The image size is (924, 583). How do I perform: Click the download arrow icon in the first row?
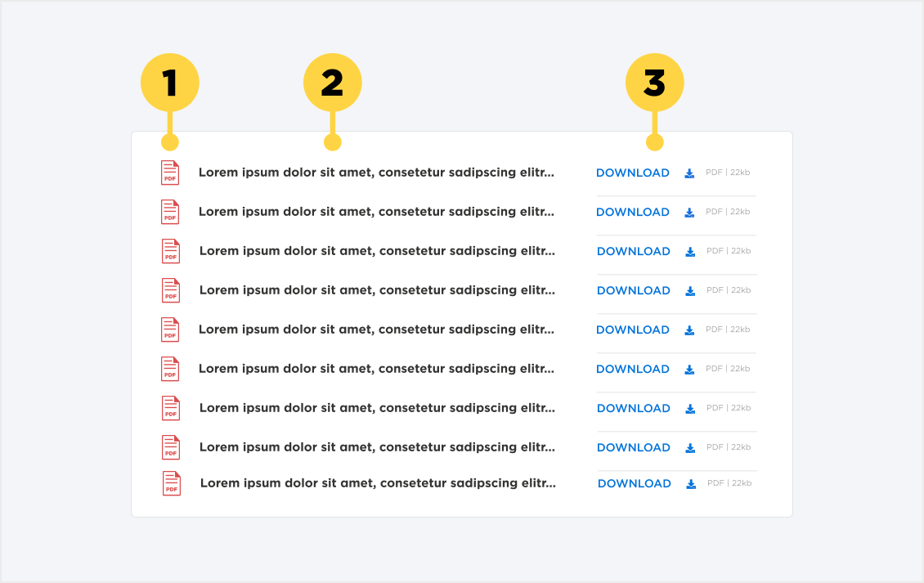[689, 173]
